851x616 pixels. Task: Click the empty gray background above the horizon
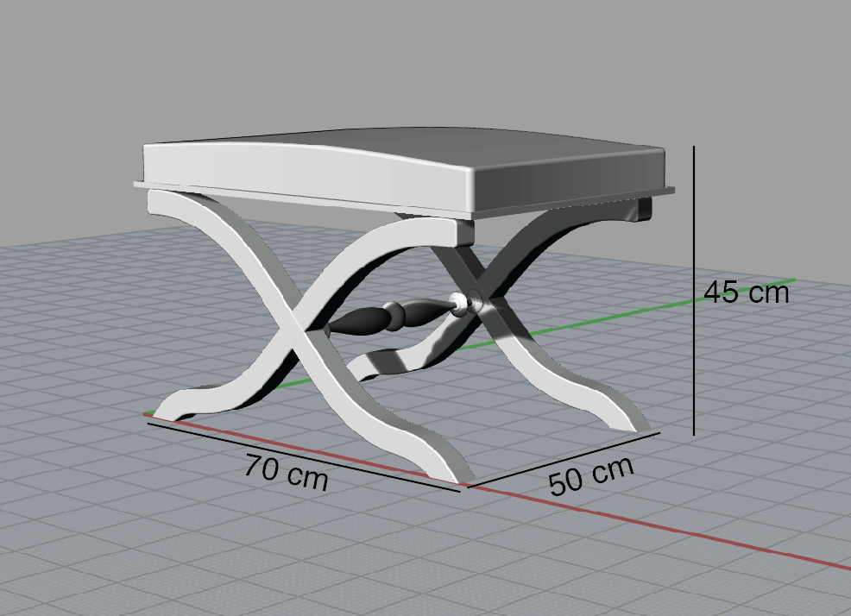pyautogui.click(x=432, y=60)
